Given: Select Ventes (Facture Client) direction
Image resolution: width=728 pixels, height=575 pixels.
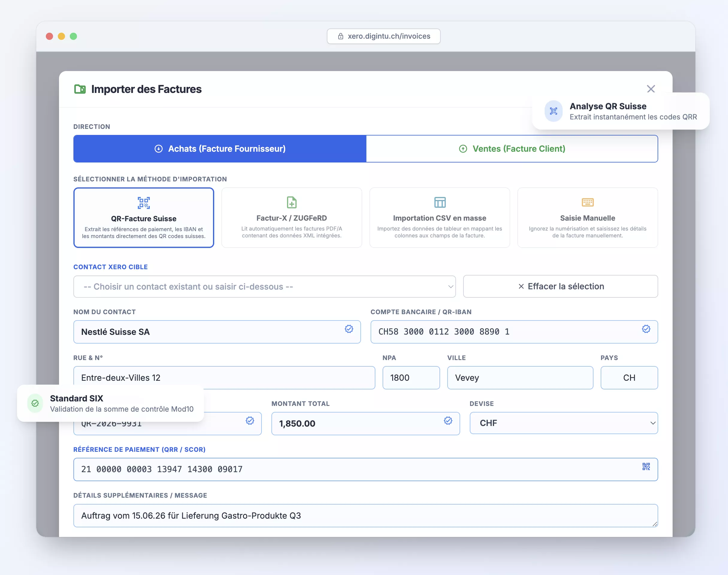Looking at the screenshot, I should click(x=512, y=149).
